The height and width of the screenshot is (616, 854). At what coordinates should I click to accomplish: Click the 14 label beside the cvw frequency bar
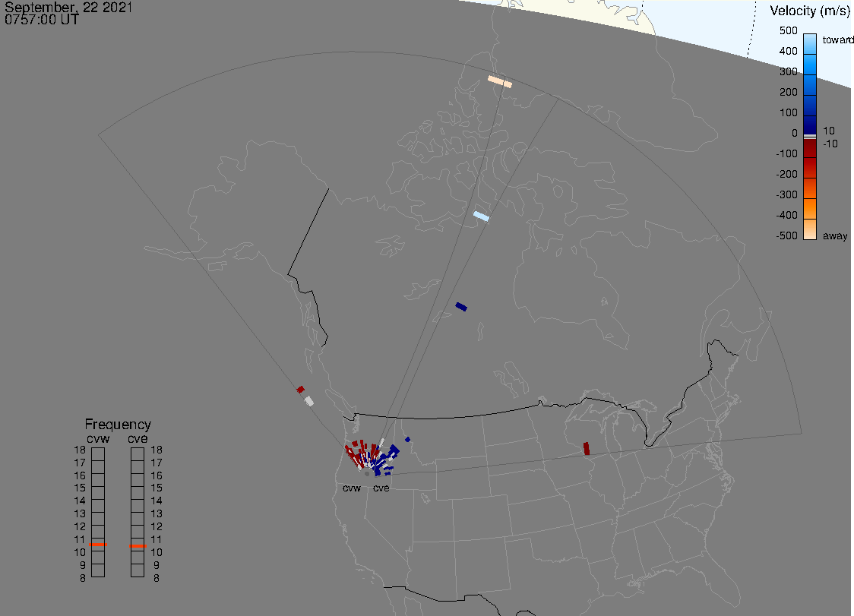(x=80, y=501)
